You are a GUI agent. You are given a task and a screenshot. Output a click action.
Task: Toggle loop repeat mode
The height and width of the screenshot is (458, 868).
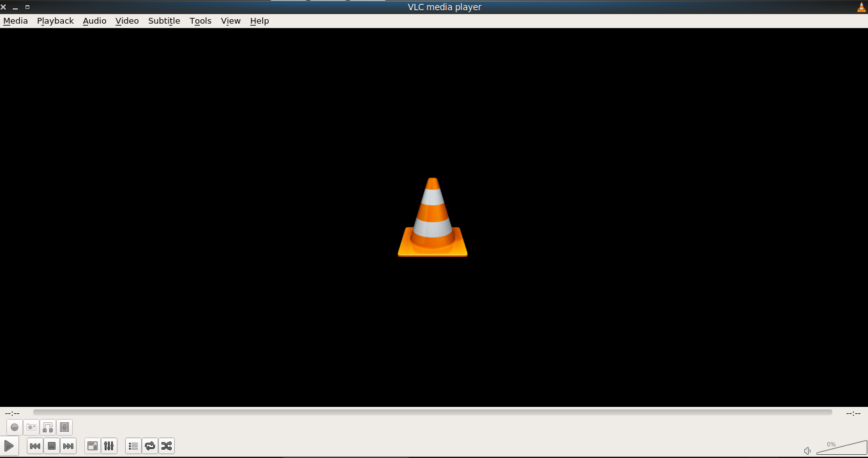[150, 446]
